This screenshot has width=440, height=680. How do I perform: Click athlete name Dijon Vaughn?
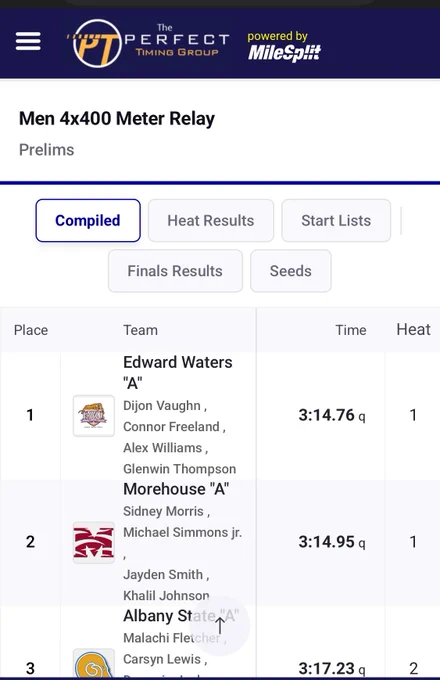(x=162, y=405)
